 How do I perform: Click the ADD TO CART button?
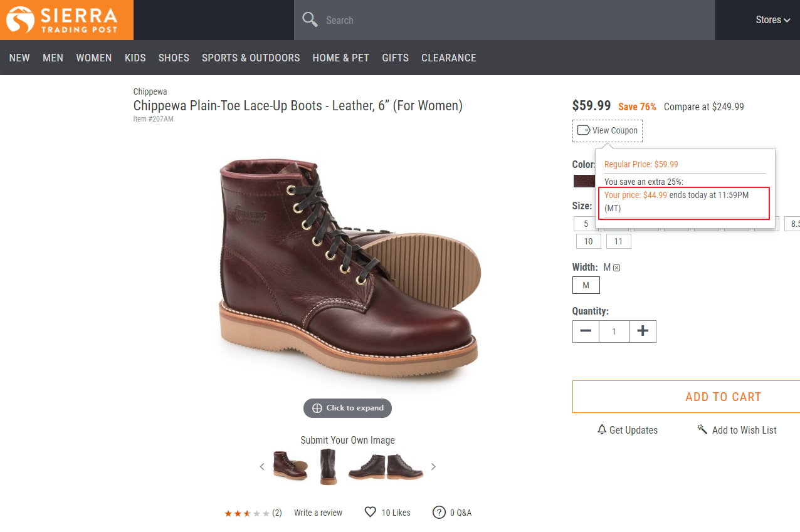click(x=723, y=397)
